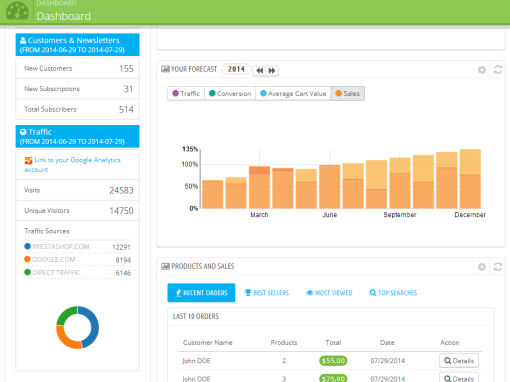
Task: Refresh the Your Forecast panel
Action: click(498, 69)
